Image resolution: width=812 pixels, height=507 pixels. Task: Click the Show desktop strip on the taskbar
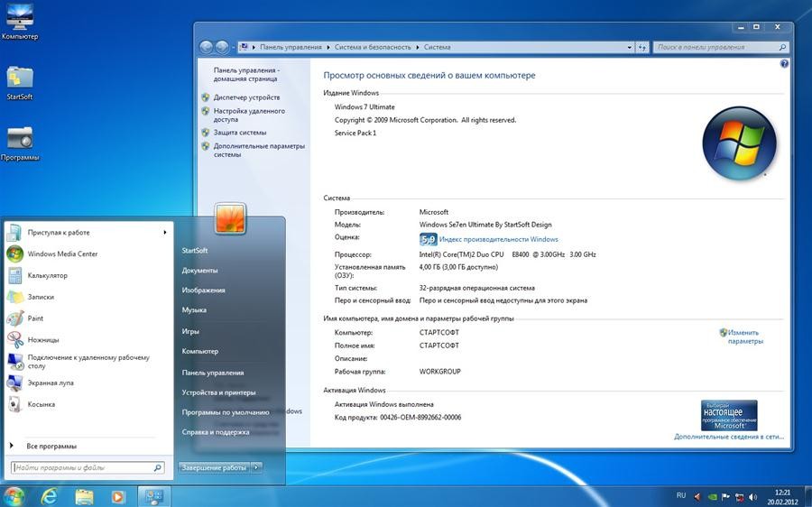(x=808, y=497)
